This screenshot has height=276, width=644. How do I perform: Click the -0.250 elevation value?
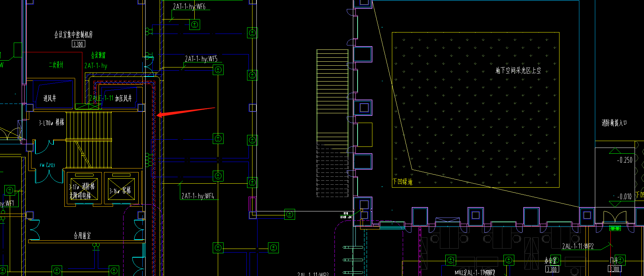(624, 160)
